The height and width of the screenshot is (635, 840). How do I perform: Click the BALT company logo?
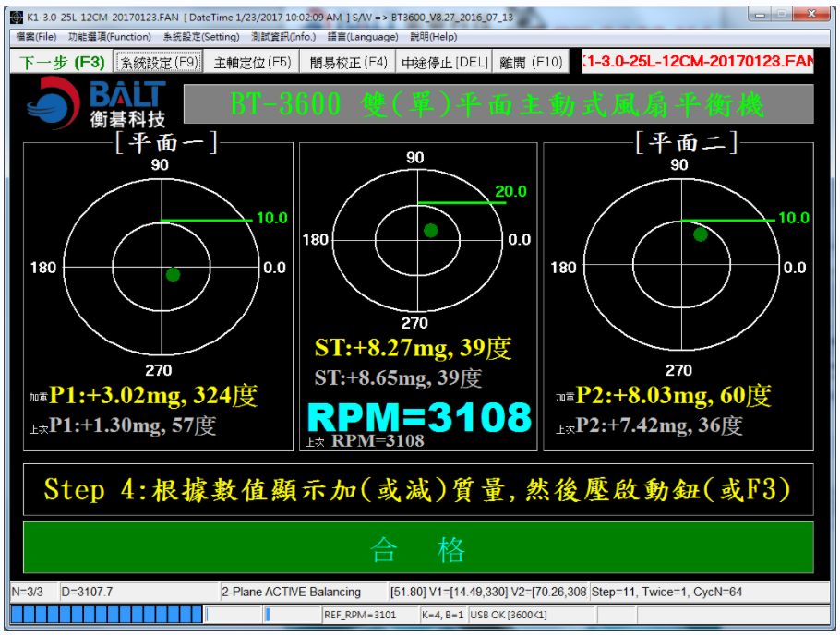tap(96, 103)
